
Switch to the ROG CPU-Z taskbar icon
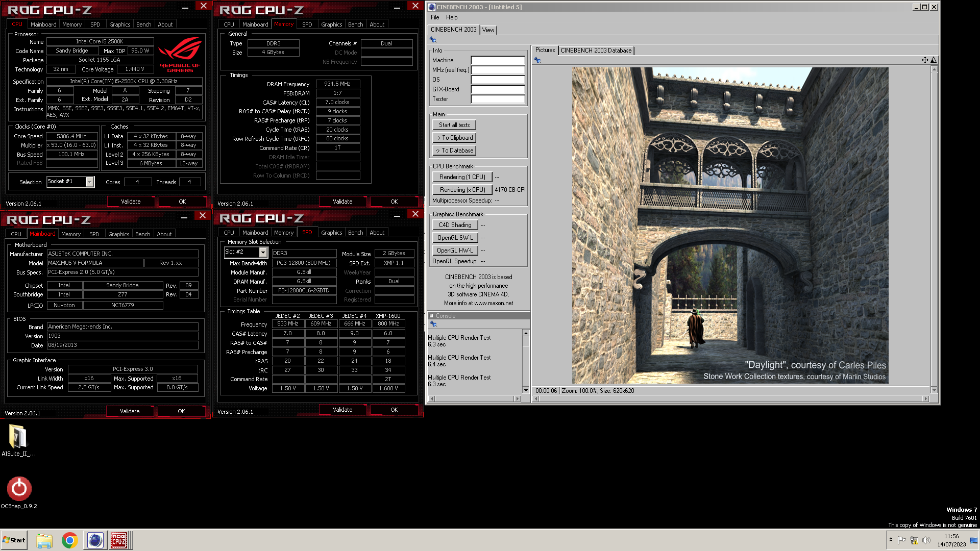(x=119, y=540)
